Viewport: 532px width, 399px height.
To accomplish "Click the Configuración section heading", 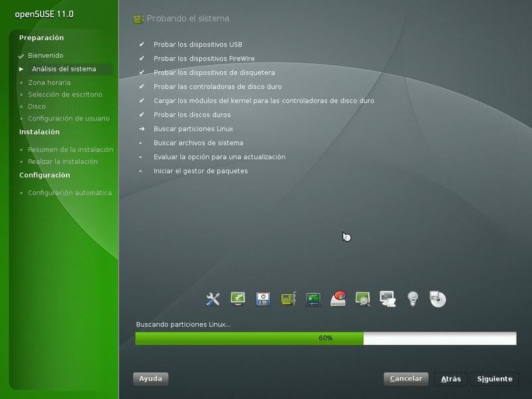I will point(45,175).
